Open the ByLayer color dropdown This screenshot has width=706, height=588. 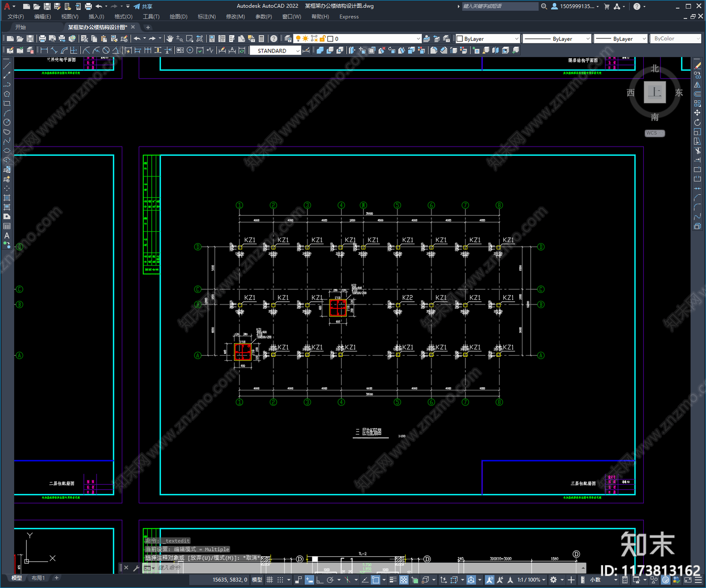point(488,39)
